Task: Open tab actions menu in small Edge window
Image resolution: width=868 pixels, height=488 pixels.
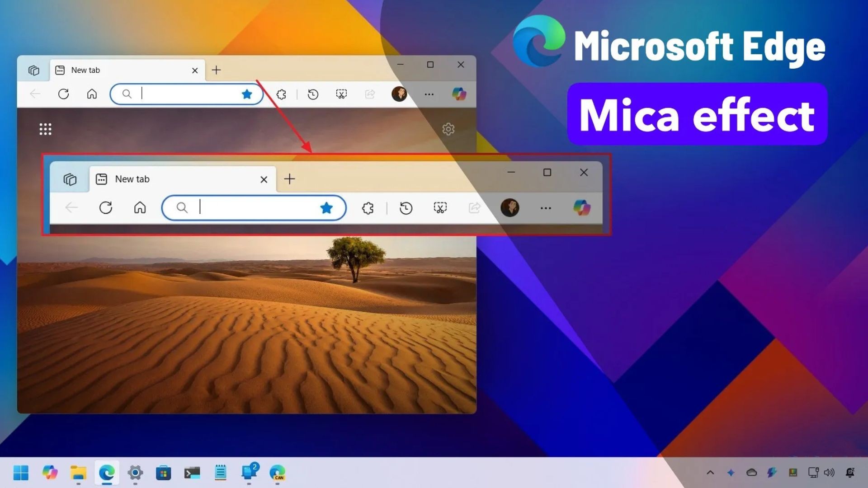Action: 33,70
